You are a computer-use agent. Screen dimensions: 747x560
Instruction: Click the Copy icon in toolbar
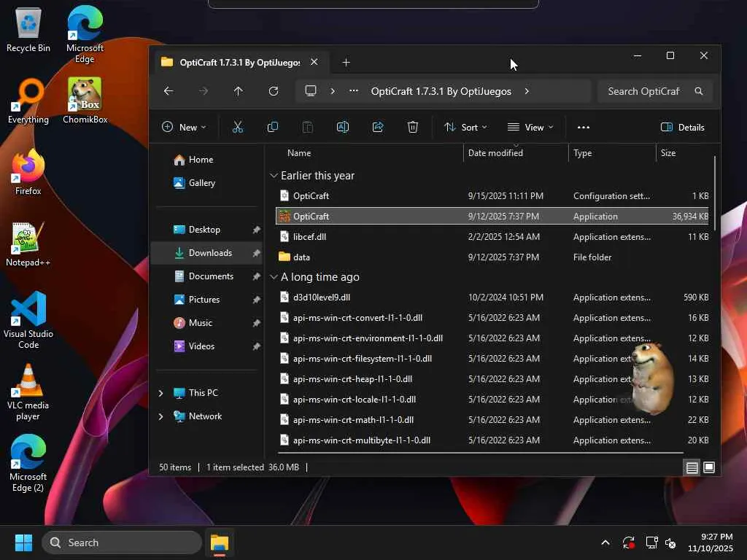[273, 127]
